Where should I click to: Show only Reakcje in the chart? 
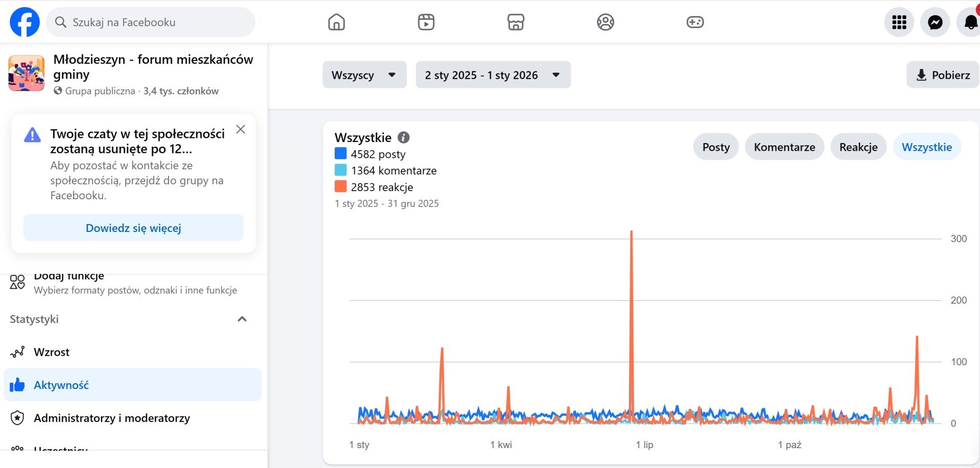pyautogui.click(x=858, y=147)
